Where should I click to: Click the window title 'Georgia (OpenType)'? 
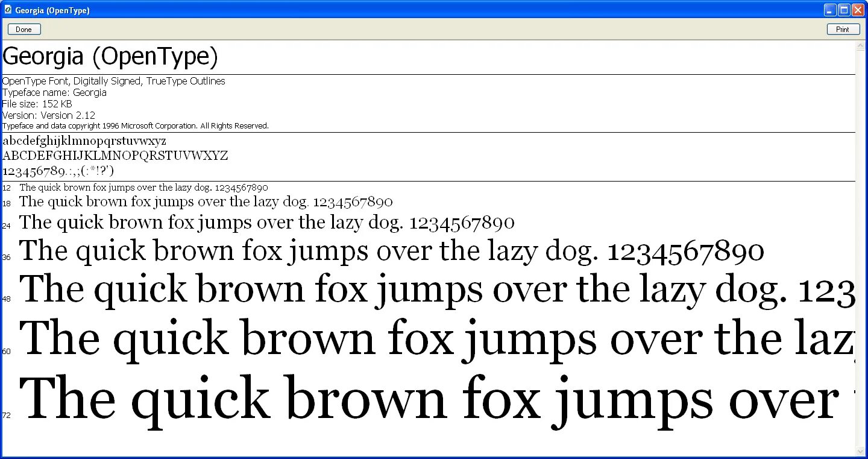52,10
